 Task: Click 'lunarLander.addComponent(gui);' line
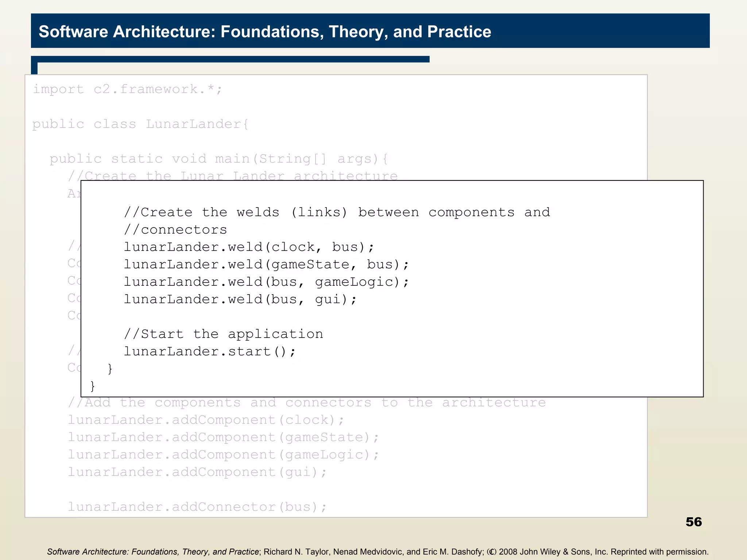(197, 472)
